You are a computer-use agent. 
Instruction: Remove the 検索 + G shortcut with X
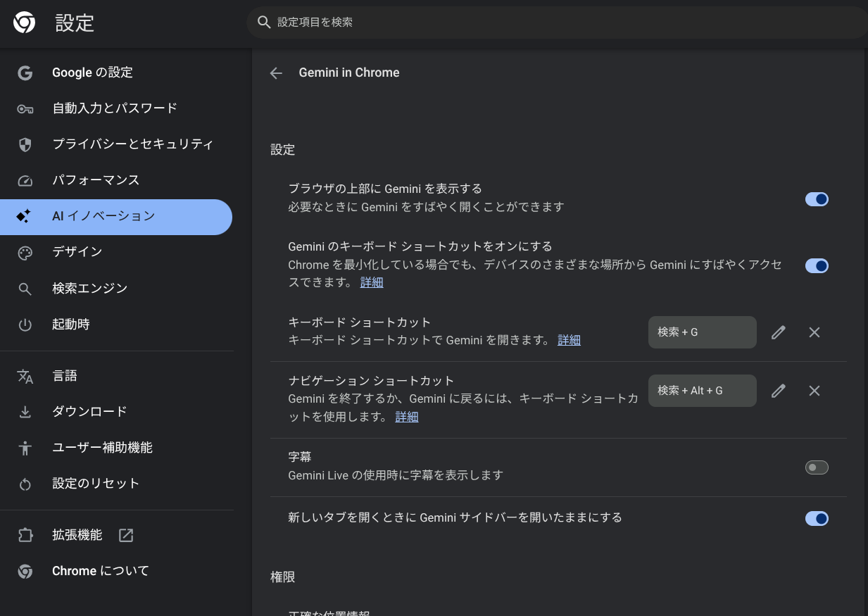click(x=814, y=332)
